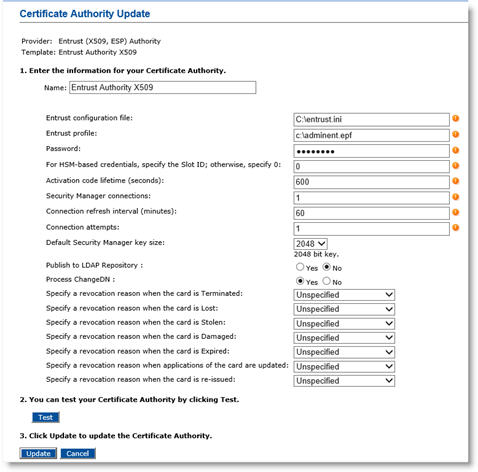Click Provider text Entrust (X509, ESP) Authority

click(109, 41)
